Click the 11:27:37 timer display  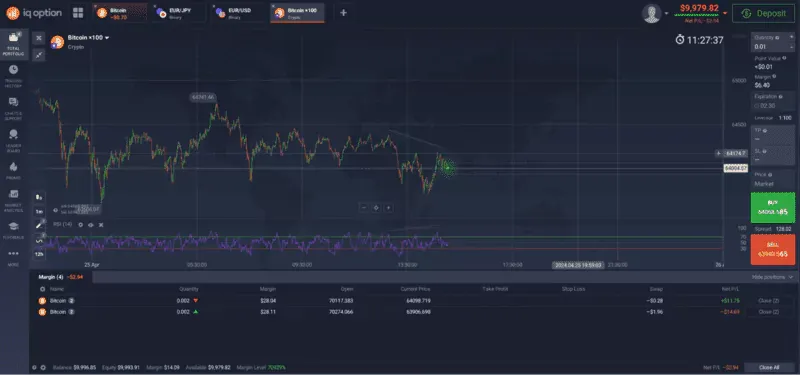[x=699, y=40]
